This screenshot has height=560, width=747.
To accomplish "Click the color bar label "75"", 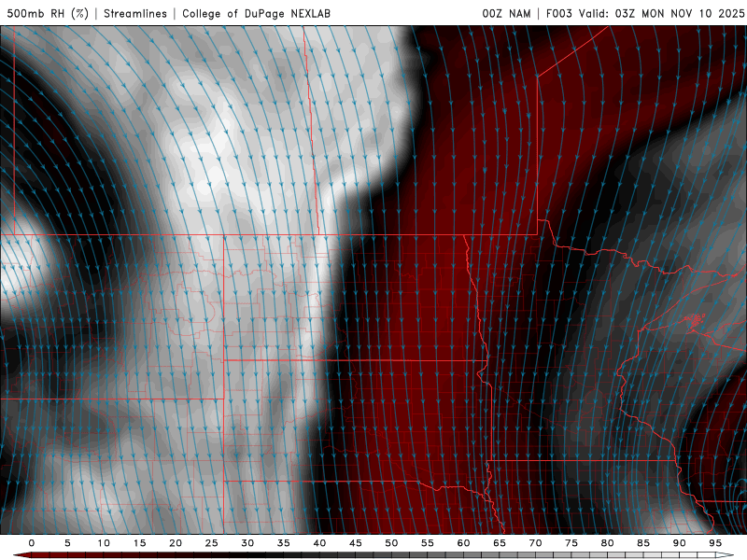I will point(571,543).
